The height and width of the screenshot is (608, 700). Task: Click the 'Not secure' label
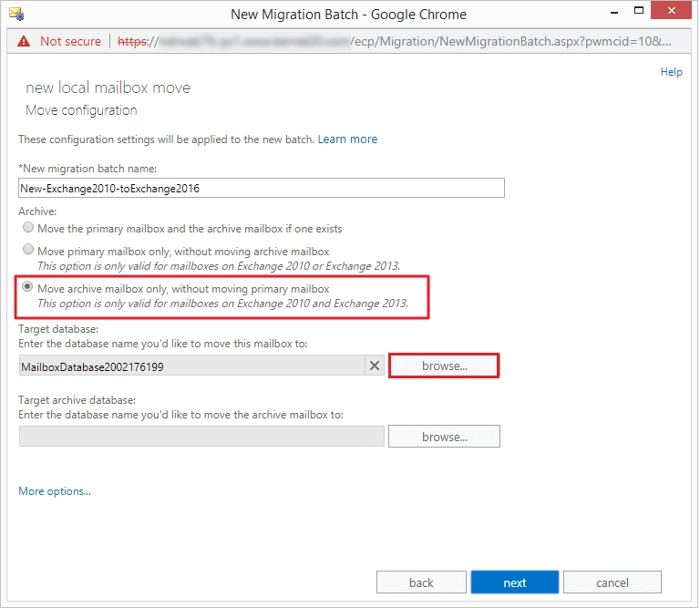coord(70,42)
